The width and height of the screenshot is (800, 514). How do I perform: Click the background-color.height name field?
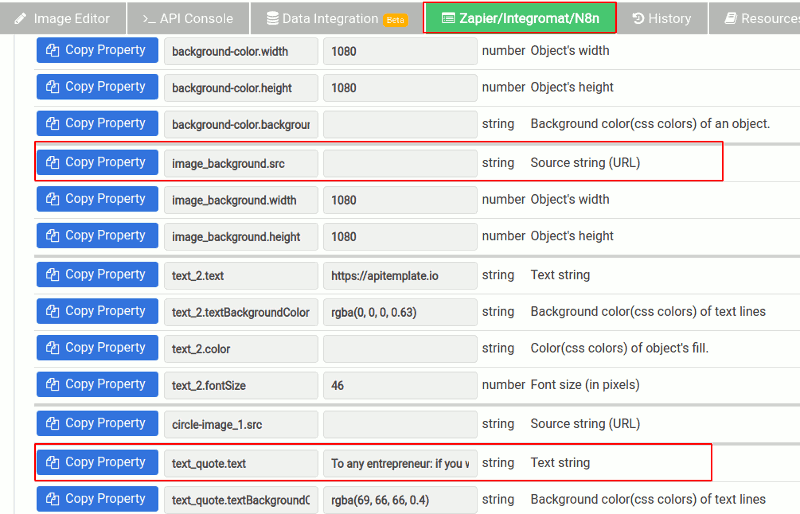[x=241, y=88]
